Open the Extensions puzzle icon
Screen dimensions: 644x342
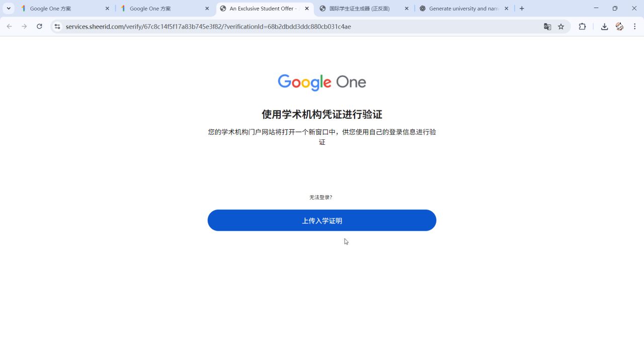(582, 27)
